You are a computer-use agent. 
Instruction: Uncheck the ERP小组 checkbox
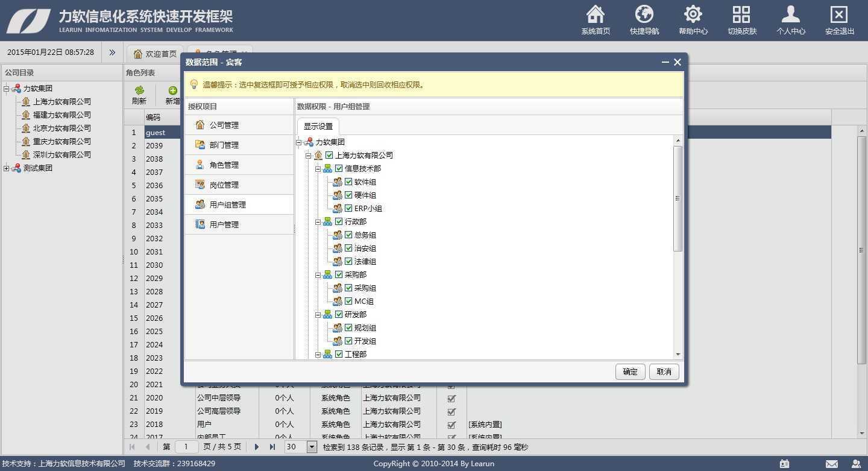[x=348, y=208]
